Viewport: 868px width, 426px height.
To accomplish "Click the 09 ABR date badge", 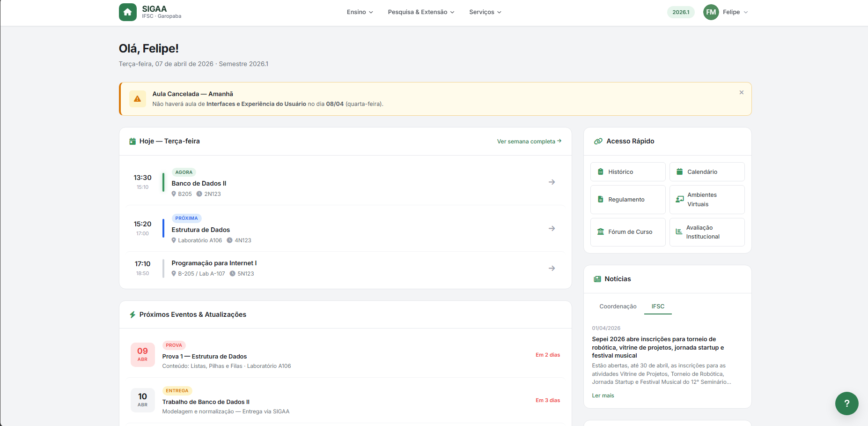I will click(x=142, y=355).
